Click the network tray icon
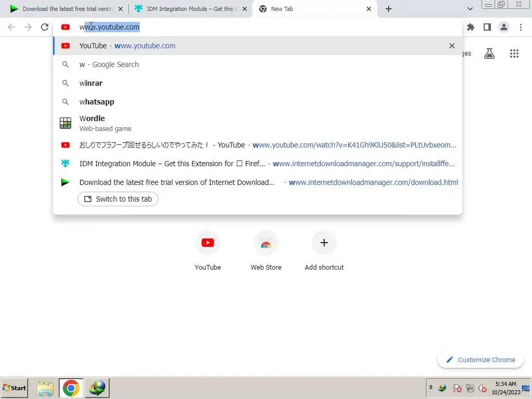The height and width of the screenshot is (399, 532). coord(470,388)
